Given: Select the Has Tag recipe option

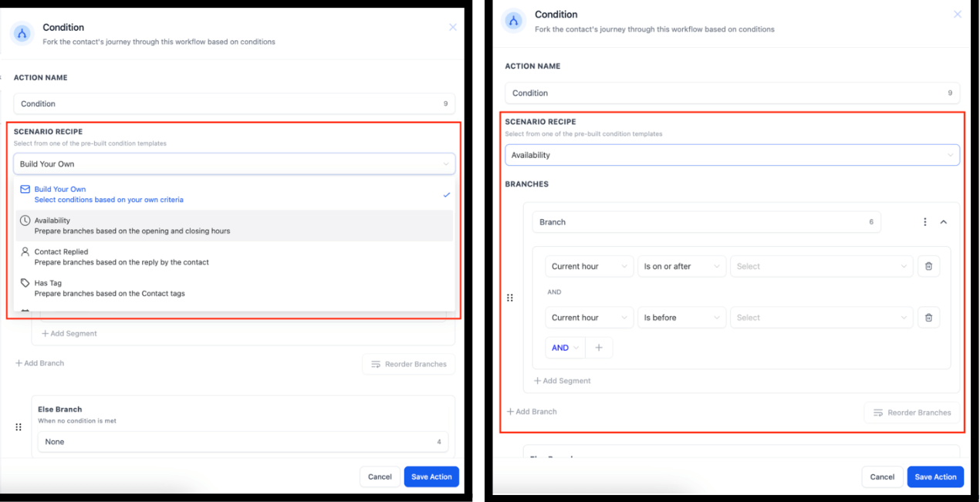Looking at the screenshot, I should pyautogui.click(x=234, y=288).
